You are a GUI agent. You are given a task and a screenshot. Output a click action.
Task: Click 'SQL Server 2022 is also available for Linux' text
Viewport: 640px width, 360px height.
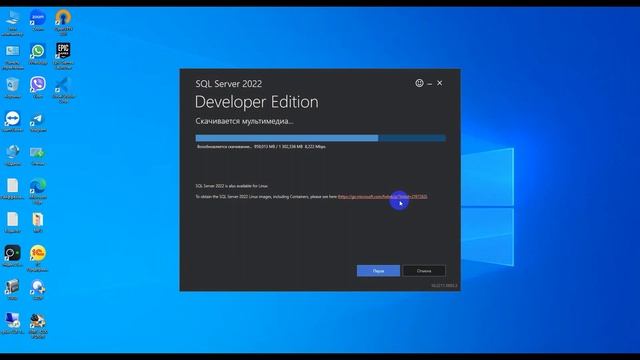point(231,186)
